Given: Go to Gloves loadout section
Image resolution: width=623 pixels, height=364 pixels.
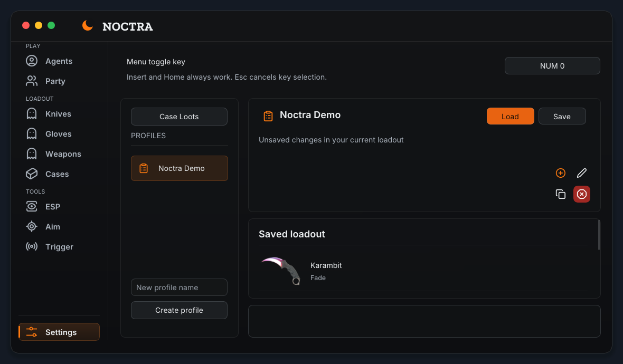Looking at the screenshot, I should [59, 134].
